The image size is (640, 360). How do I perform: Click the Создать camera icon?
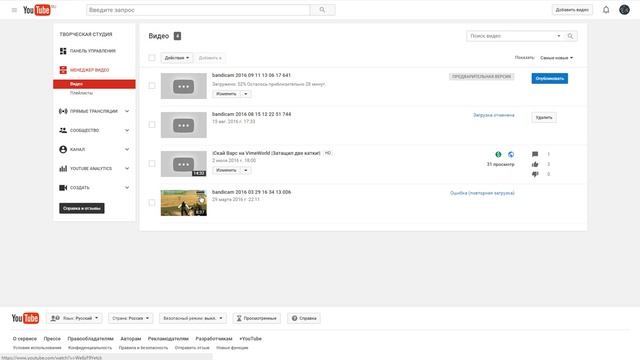tap(63, 187)
